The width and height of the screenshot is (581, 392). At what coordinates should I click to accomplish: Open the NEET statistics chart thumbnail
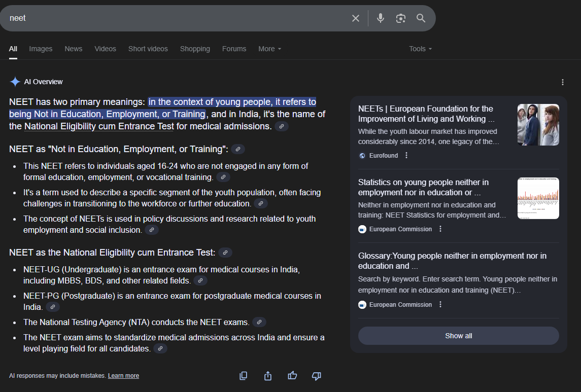(538, 198)
